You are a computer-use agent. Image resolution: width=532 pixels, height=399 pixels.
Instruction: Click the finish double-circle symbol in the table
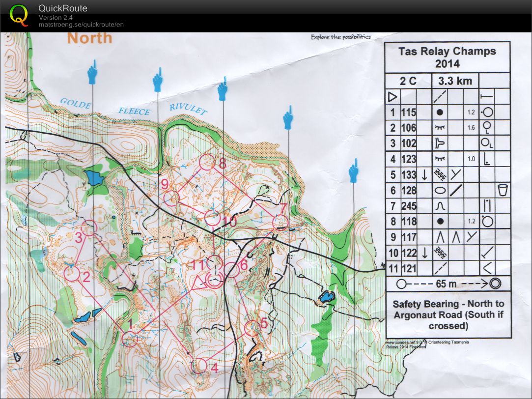pos(494,284)
